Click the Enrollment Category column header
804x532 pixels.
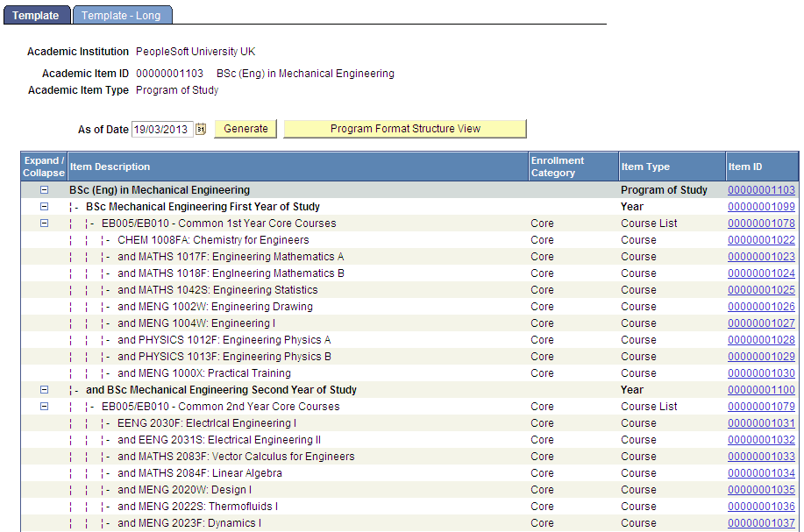(573, 167)
